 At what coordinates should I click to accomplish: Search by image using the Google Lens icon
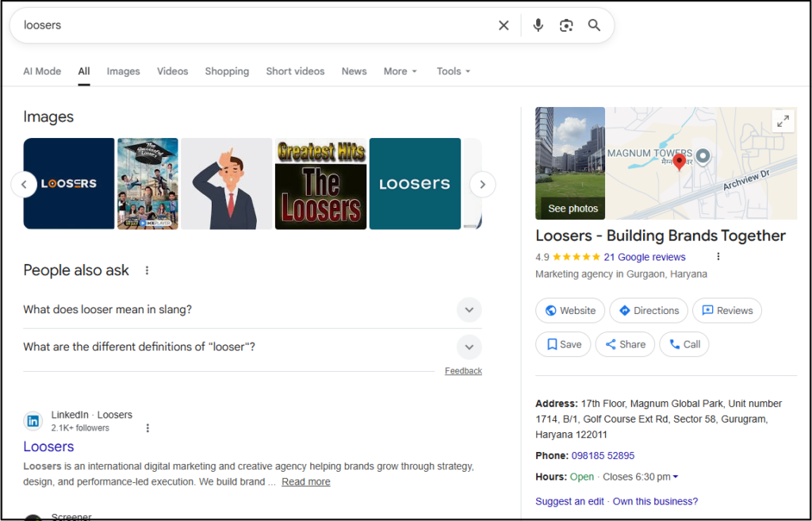(566, 25)
